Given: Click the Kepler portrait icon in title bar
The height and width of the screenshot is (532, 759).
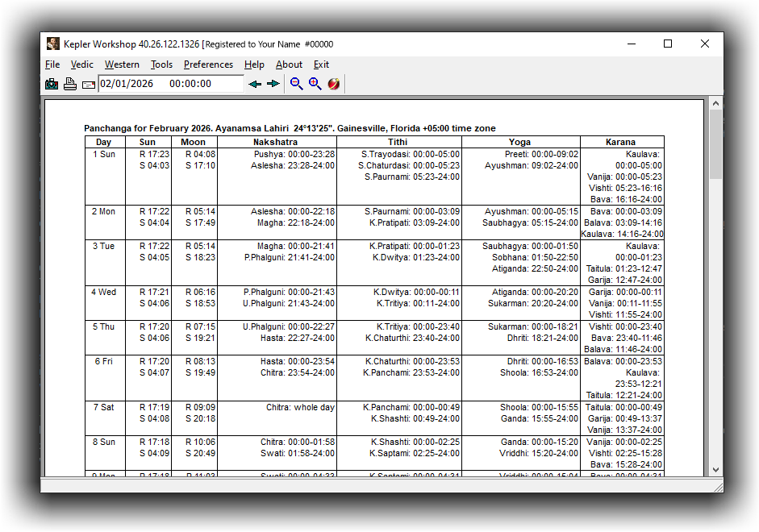Looking at the screenshot, I should 52,44.
